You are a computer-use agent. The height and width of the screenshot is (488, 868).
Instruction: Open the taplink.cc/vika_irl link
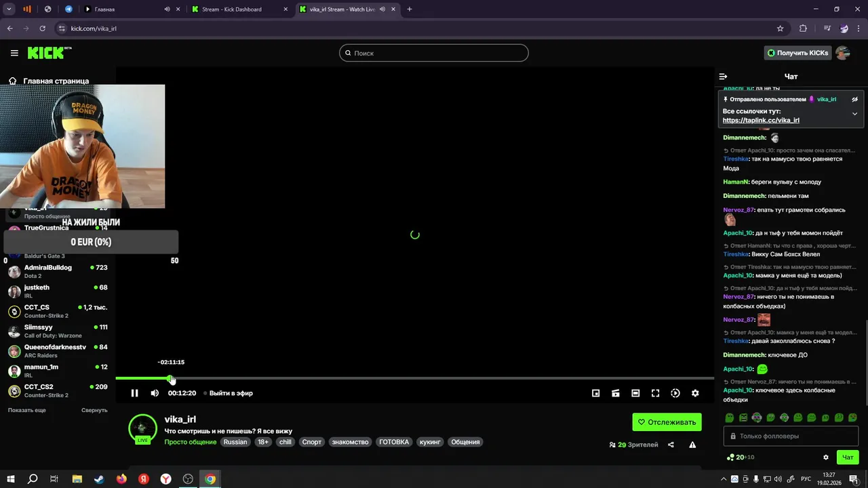761,120
